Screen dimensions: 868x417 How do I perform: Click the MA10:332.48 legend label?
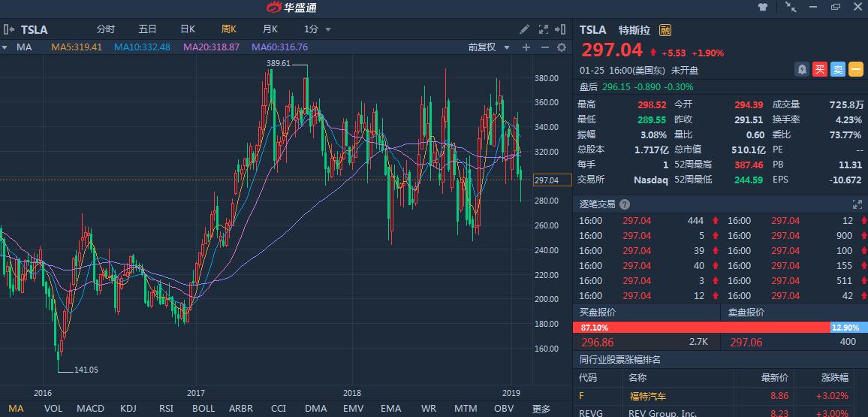[142, 47]
